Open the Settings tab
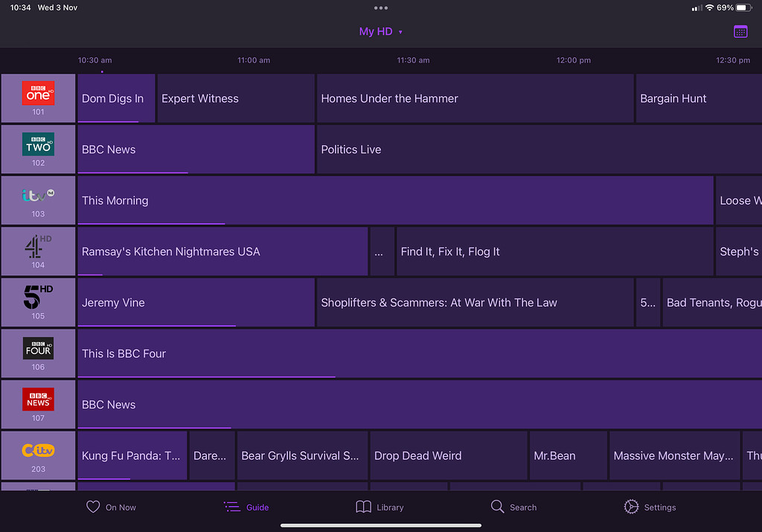Viewport: 762px width, 532px height. (650, 507)
